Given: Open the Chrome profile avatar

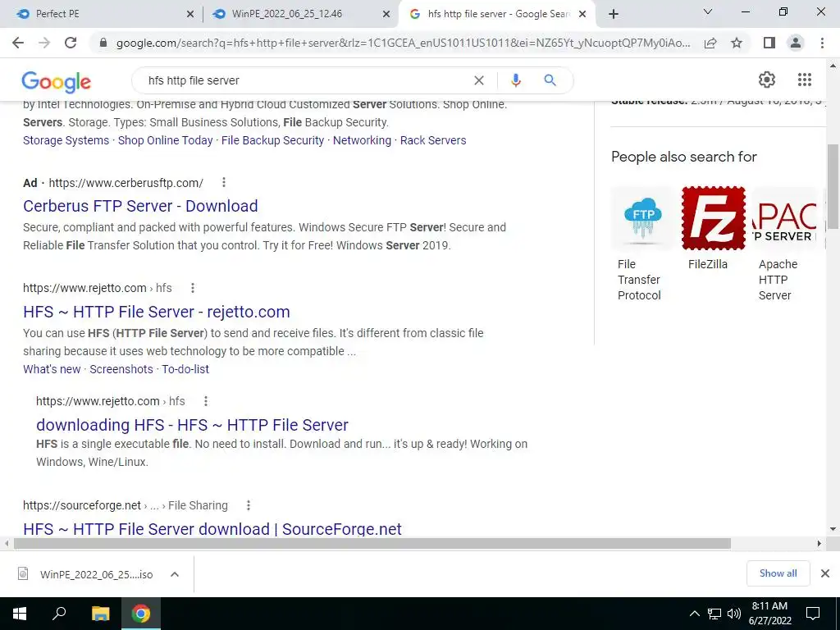Looking at the screenshot, I should point(796,43).
